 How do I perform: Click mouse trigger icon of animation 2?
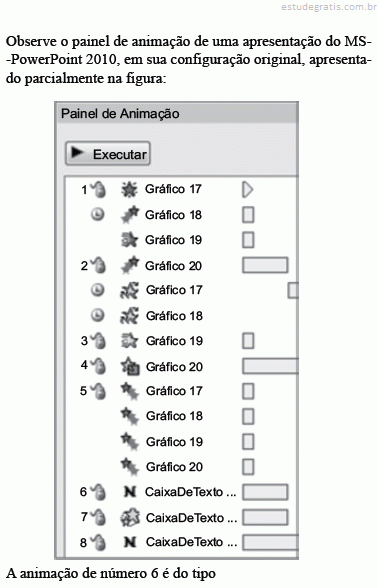[x=98, y=265]
